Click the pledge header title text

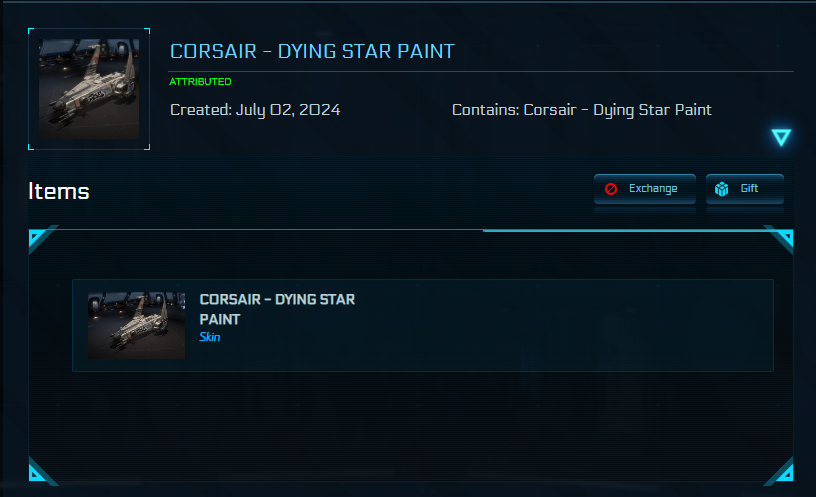(313, 51)
